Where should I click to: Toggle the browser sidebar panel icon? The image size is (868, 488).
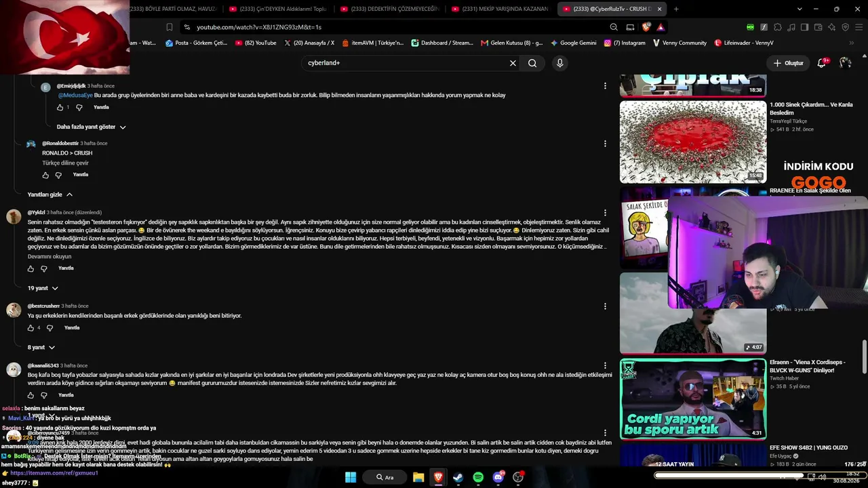click(x=804, y=27)
